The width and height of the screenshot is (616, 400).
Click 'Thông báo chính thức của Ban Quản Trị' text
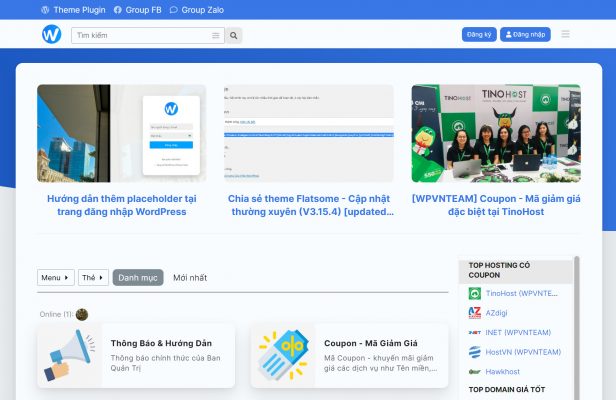(x=165, y=363)
